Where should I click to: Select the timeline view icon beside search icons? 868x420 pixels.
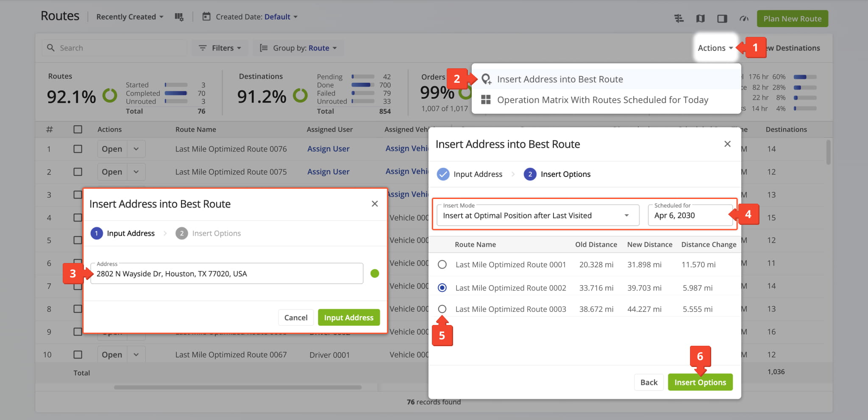coord(679,18)
